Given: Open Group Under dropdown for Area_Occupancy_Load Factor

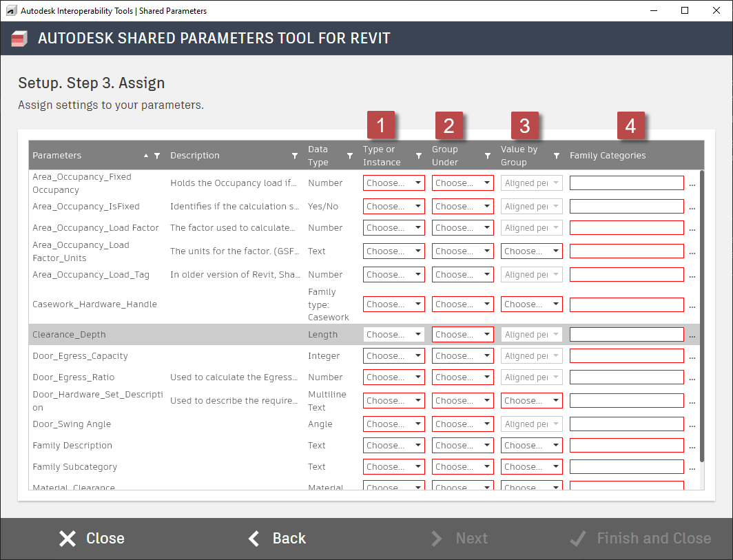Looking at the screenshot, I should click(x=463, y=227).
